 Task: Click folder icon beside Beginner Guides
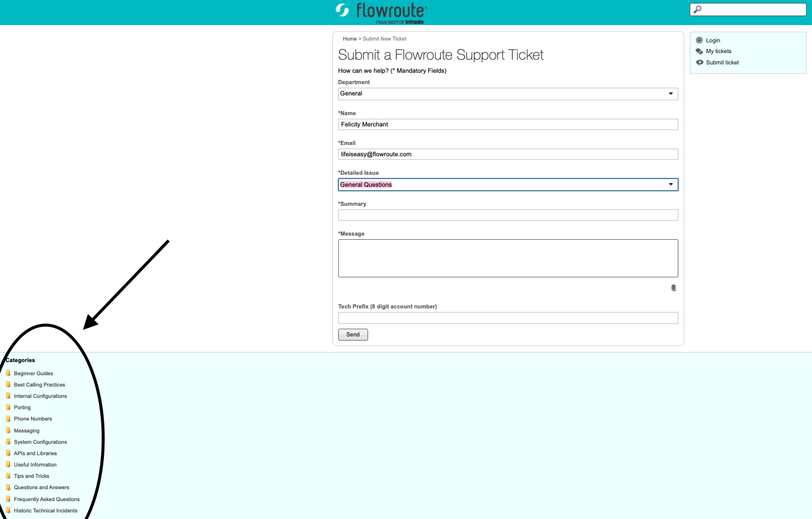pos(8,373)
